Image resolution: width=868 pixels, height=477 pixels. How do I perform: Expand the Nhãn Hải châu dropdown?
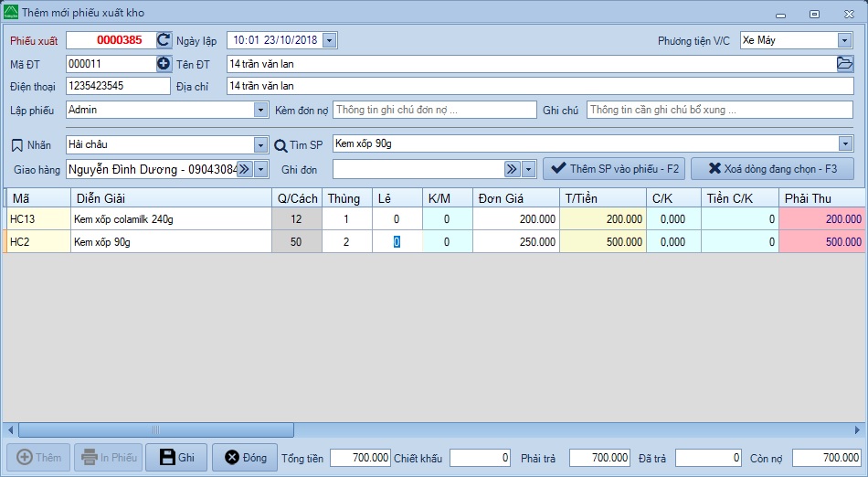coord(260,145)
